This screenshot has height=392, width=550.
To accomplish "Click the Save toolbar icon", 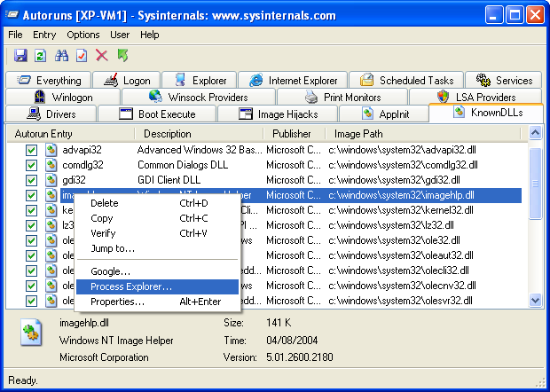I will click(x=20, y=56).
